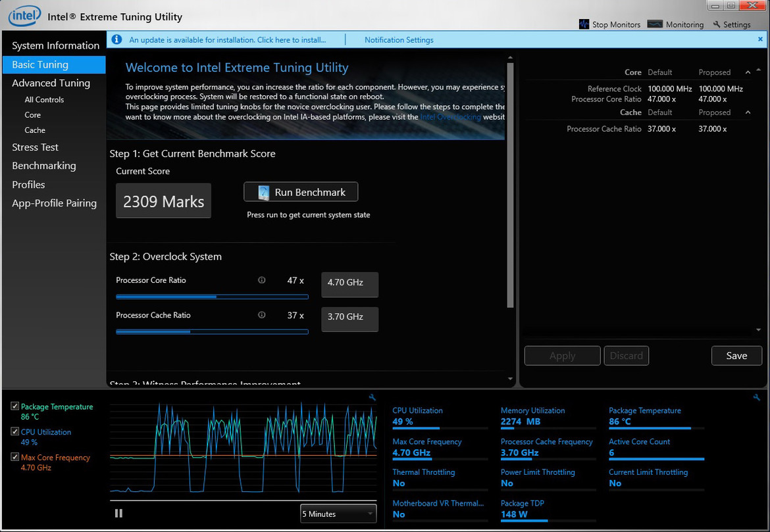Open App-Profile Pairing page
The image size is (770, 532).
(54, 203)
